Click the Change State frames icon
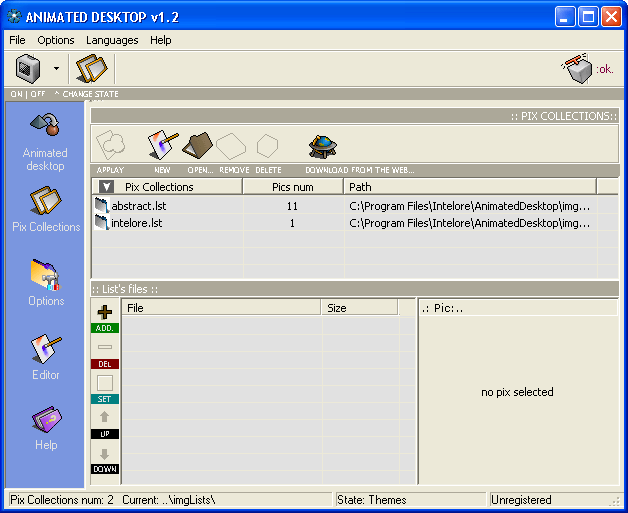This screenshot has height=513, width=628. [x=92, y=68]
